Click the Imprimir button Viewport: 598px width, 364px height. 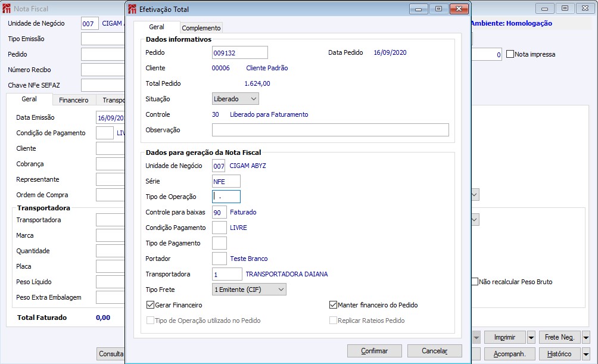504,337
